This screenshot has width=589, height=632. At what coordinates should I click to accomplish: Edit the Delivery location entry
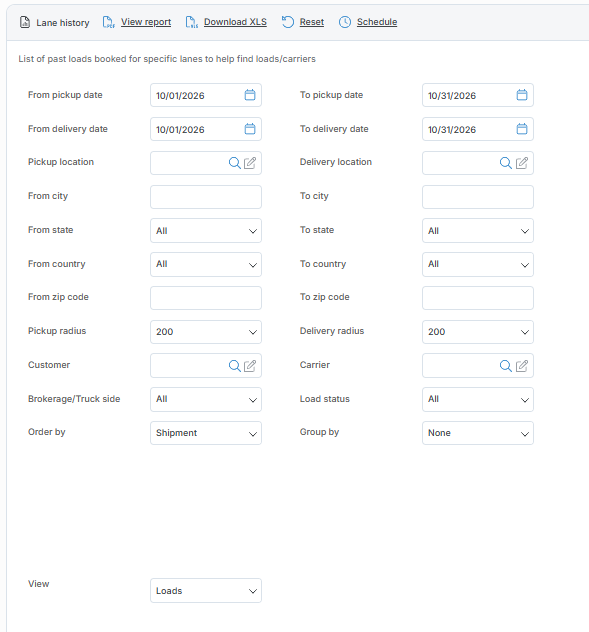(522, 163)
